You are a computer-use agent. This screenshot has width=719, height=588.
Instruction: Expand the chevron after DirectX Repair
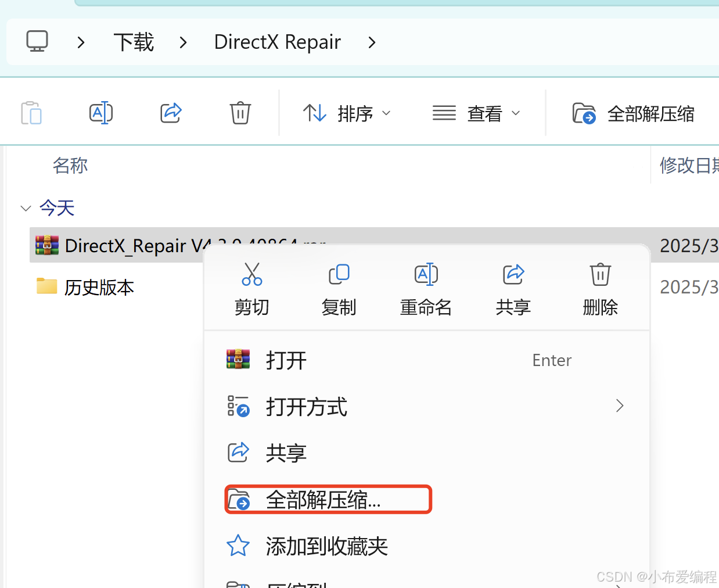click(372, 42)
